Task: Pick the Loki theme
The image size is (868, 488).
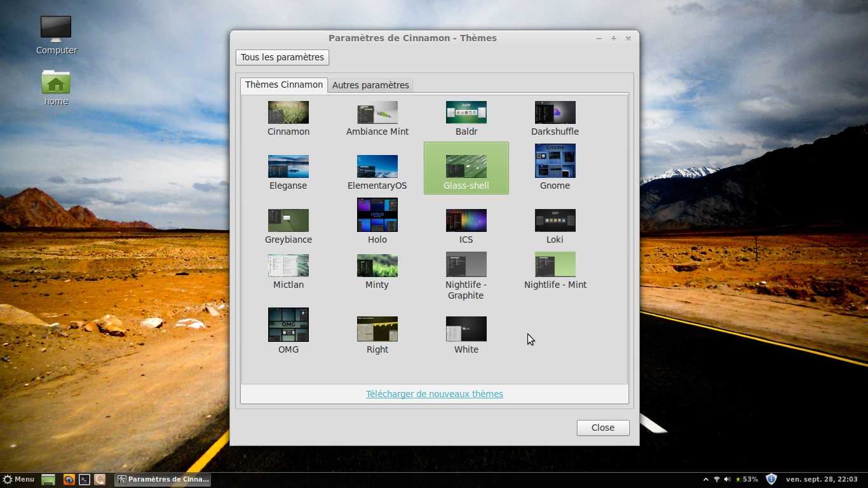Action: [555, 227]
